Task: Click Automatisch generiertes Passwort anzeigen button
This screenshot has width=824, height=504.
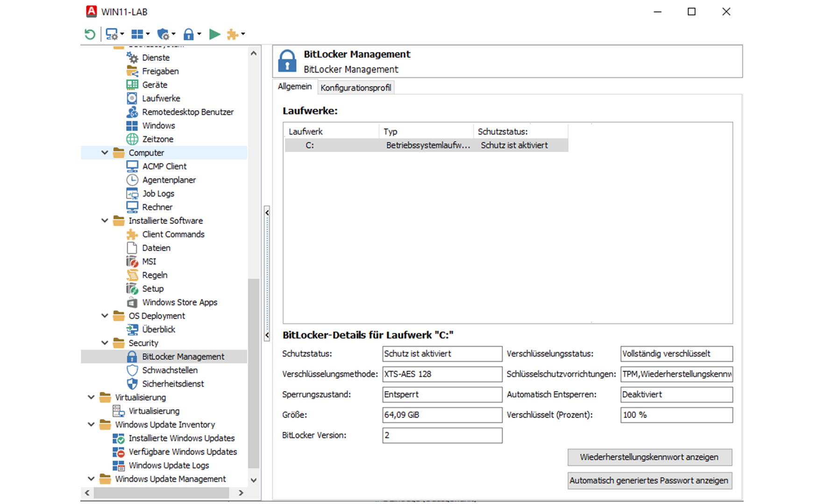Action: [650, 481]
